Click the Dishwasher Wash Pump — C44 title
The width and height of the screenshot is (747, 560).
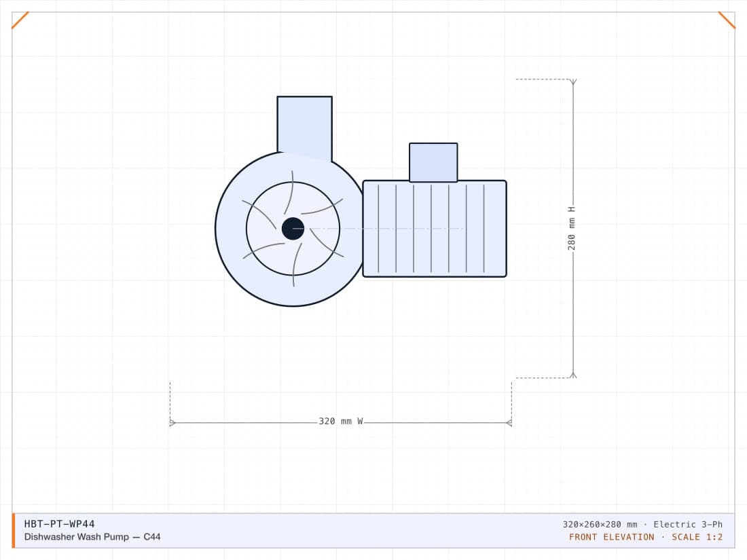click(92, 537)
